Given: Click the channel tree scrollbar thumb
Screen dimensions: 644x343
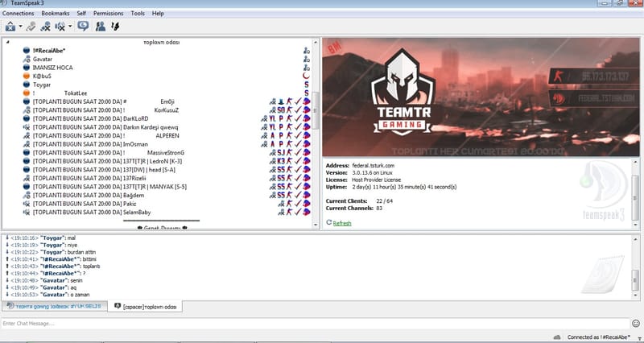Looking at the screenshot, I should [316, 110].
